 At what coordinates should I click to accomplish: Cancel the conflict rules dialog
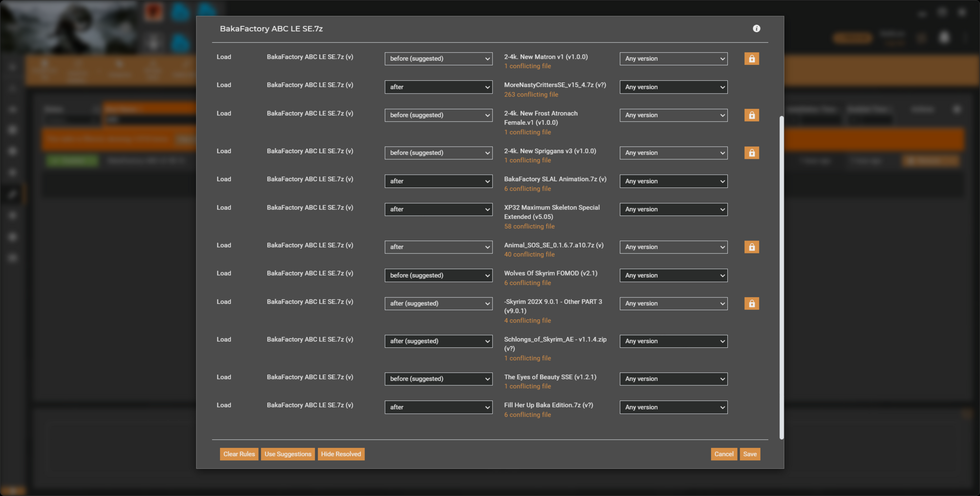(724, 454)
